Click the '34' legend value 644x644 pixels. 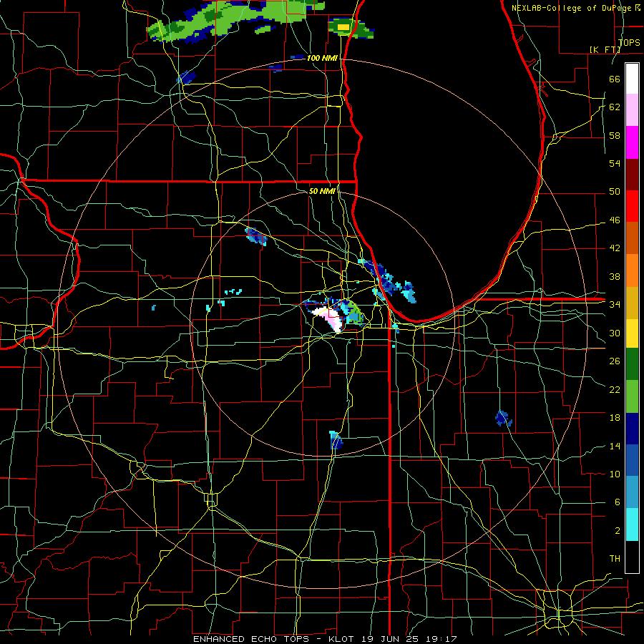pyautogui.click(x=615, y=304)
